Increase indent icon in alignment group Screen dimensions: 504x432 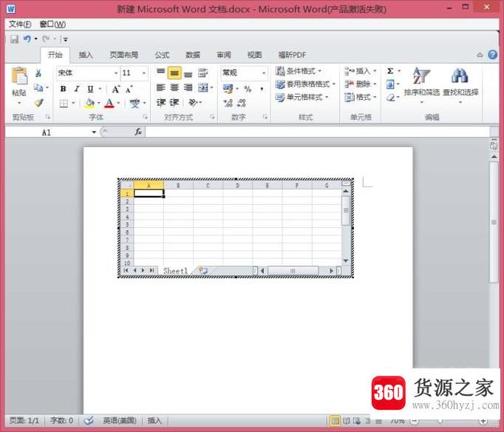point(174,103)
